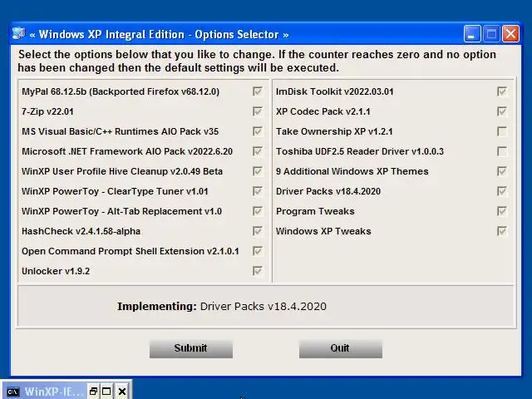
Task: Toggle XP Codec Pack v2.1.1 checkbox
Action: point(502,111)
